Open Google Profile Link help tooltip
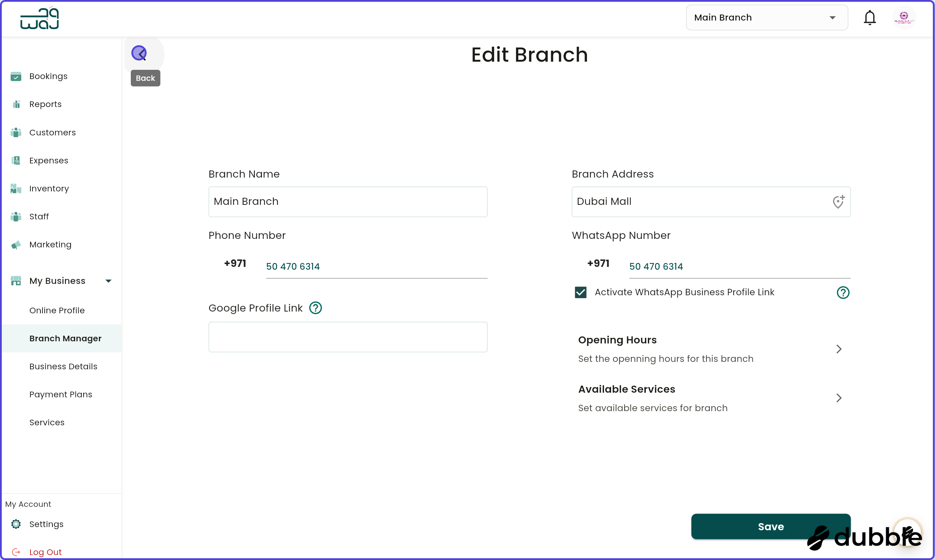The image size is (935, 560). (x=315, y=308)
